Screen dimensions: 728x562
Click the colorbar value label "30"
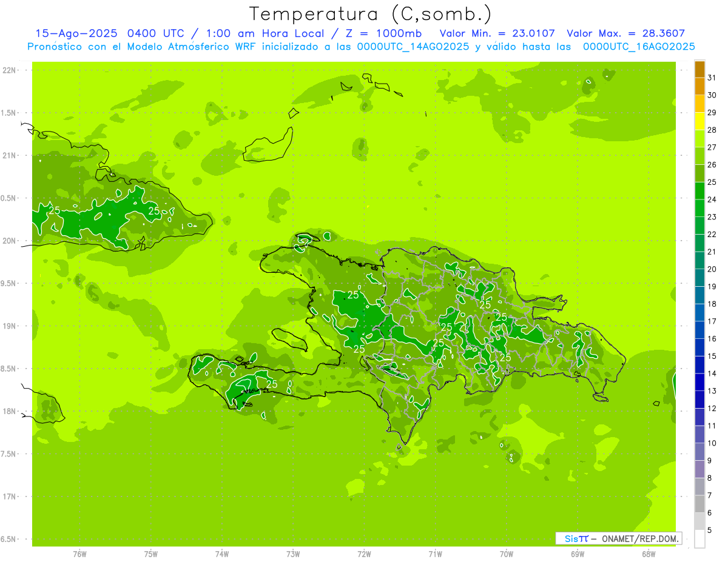[x=712, y=95]
